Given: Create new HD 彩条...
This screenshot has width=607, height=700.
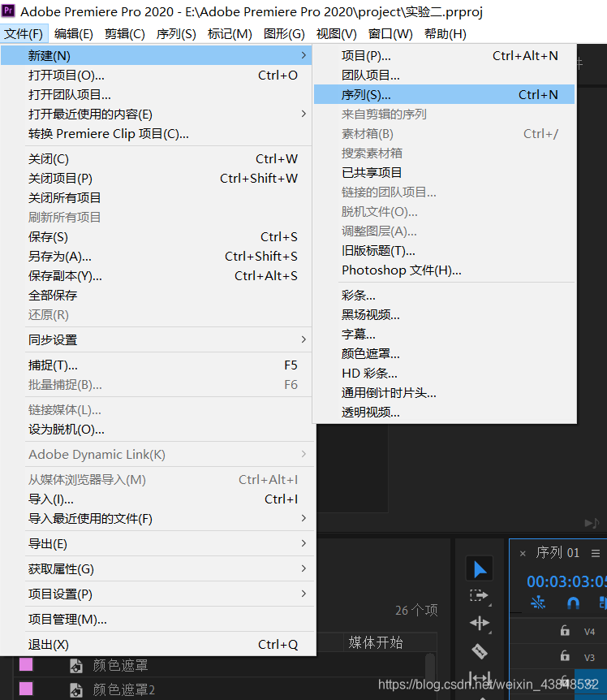Looking at the screenshot, I should [x=444, y=374].
